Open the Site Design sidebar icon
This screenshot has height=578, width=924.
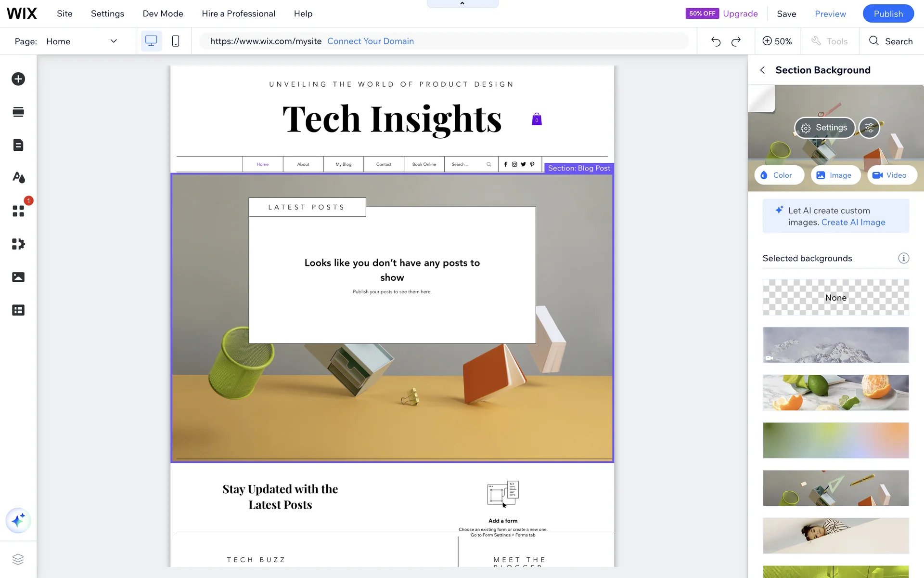[18, 178]
